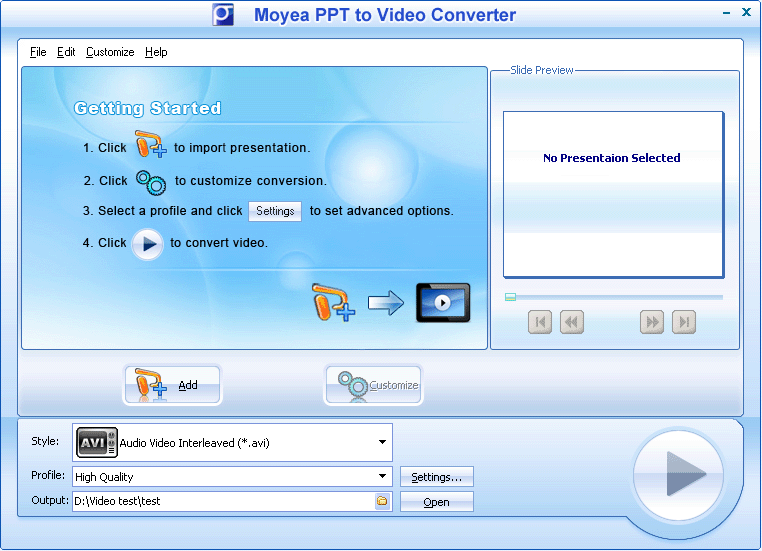Open the File menu

(x=38, y=52)
